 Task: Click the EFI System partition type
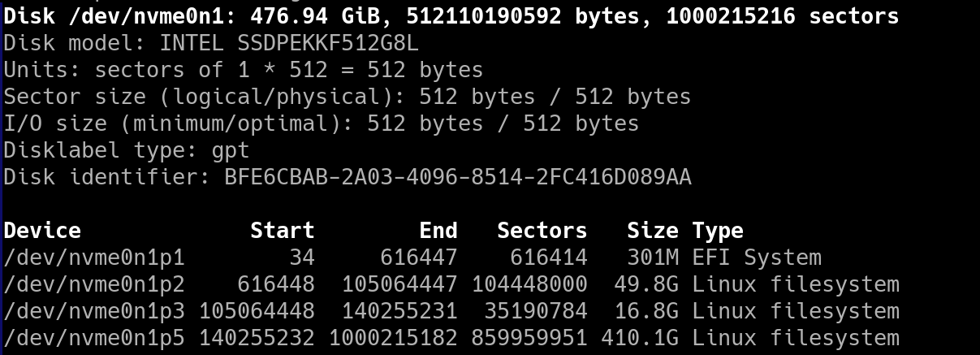(757, 258)
